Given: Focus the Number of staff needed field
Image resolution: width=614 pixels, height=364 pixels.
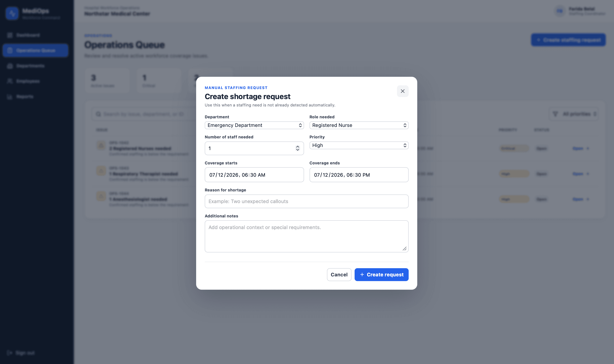Looking at the screenshot, I should 254,148.
